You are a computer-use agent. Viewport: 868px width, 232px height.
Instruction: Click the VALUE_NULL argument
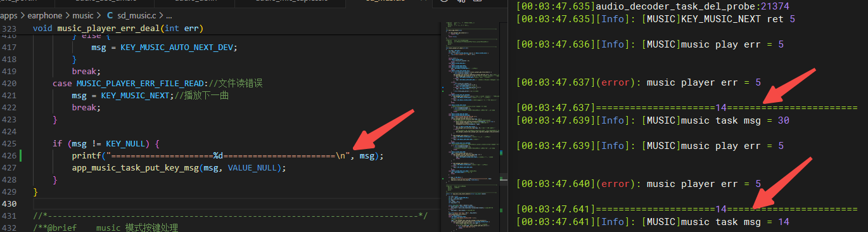click(252, 167)
